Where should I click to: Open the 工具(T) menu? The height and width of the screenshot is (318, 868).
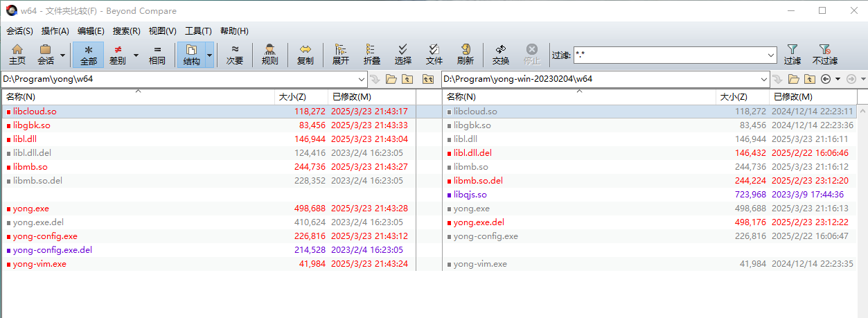pyautogui.click(x=198, y=31)
